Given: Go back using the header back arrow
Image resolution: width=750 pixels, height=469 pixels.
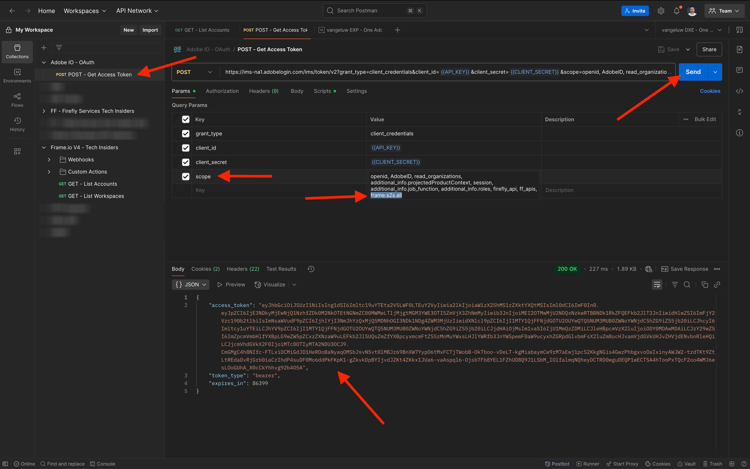Looking at the screenshot, I should tap(12, 11).
